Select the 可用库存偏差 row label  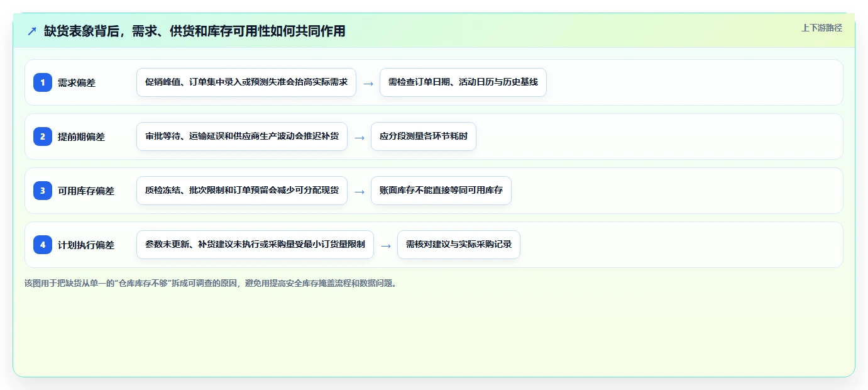86,191
